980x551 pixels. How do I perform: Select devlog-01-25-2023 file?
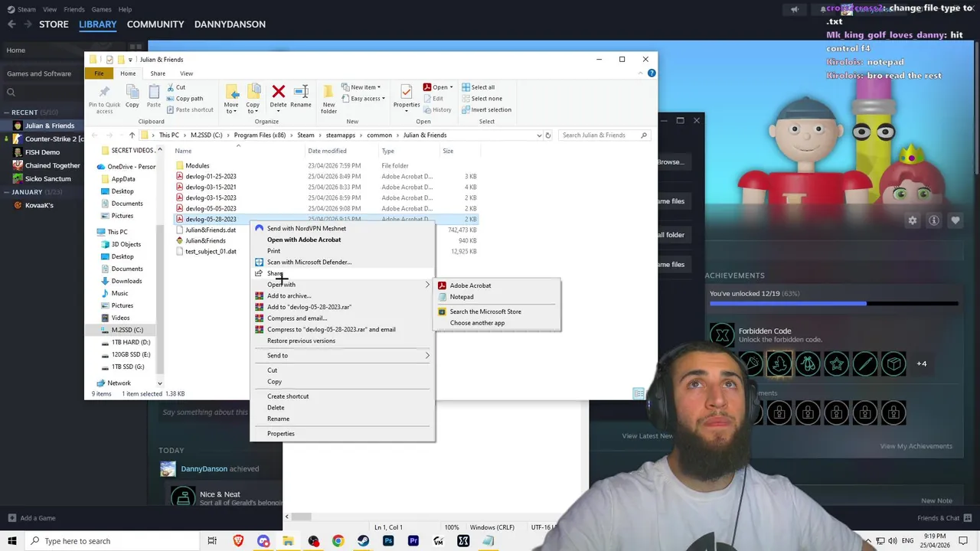pos(211,176)
